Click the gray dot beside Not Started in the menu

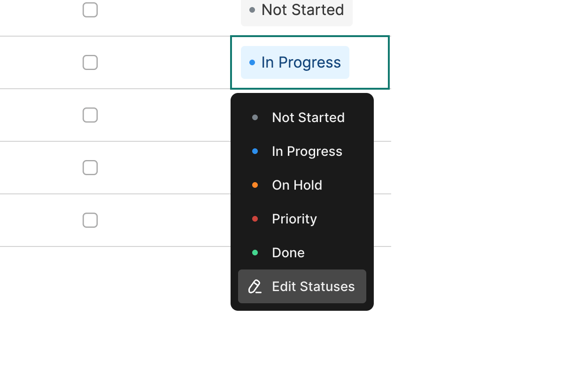coord(255,117)
